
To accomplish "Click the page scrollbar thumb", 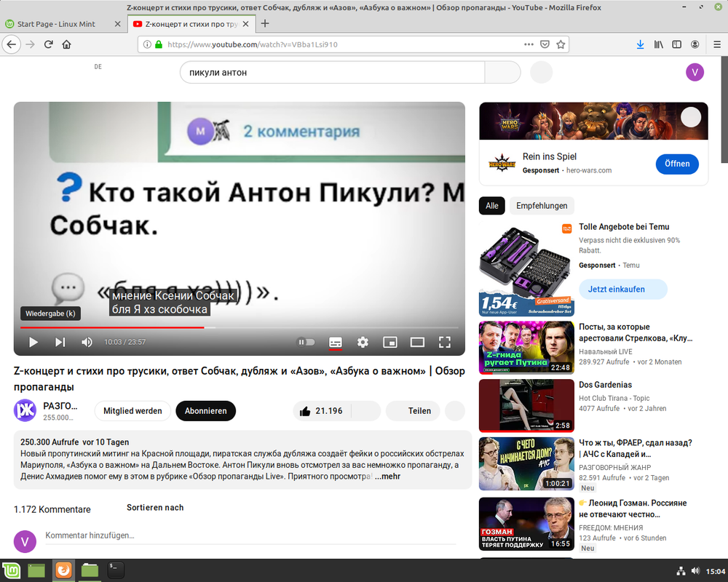I will click(724, 111).
